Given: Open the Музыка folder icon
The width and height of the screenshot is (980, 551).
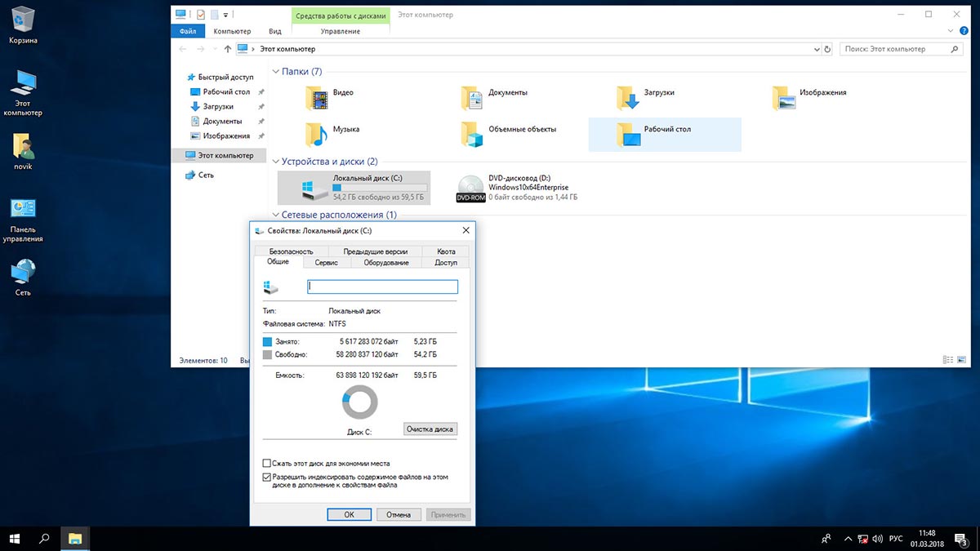Looking at the screenshot, I should pyautogui.click(x=316, y=134).
